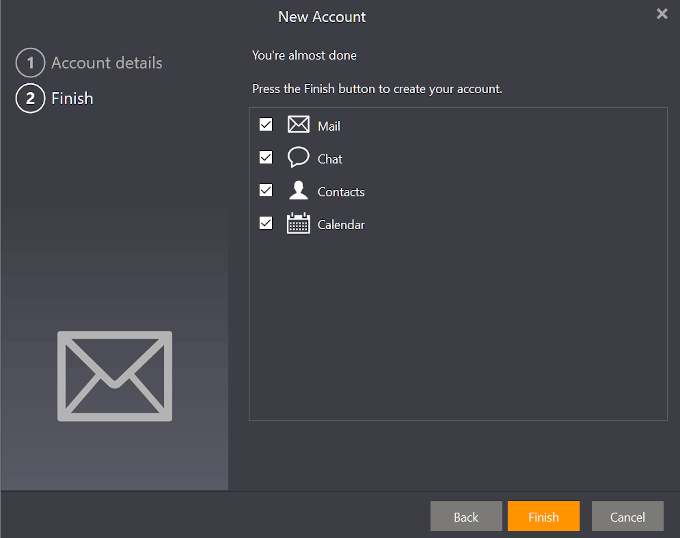Click the Mail envelope icon
This screenshot has height=538, width=680.
pyautogui.click(x=298, y=125)
